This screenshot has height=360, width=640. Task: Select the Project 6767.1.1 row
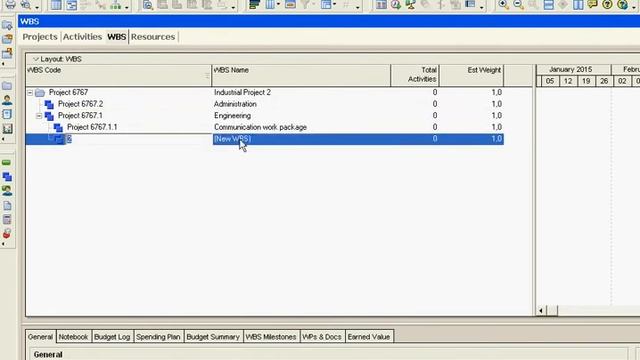[264, 127]
